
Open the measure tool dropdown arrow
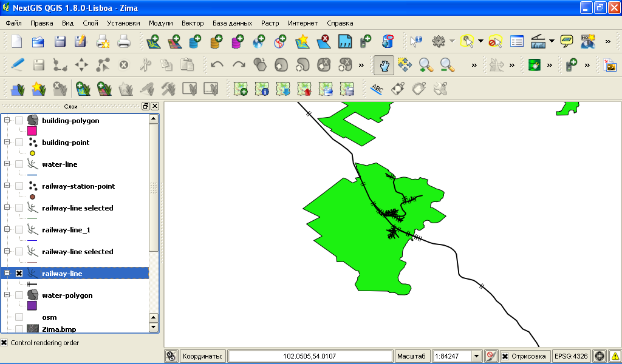[x=552, y=41]
